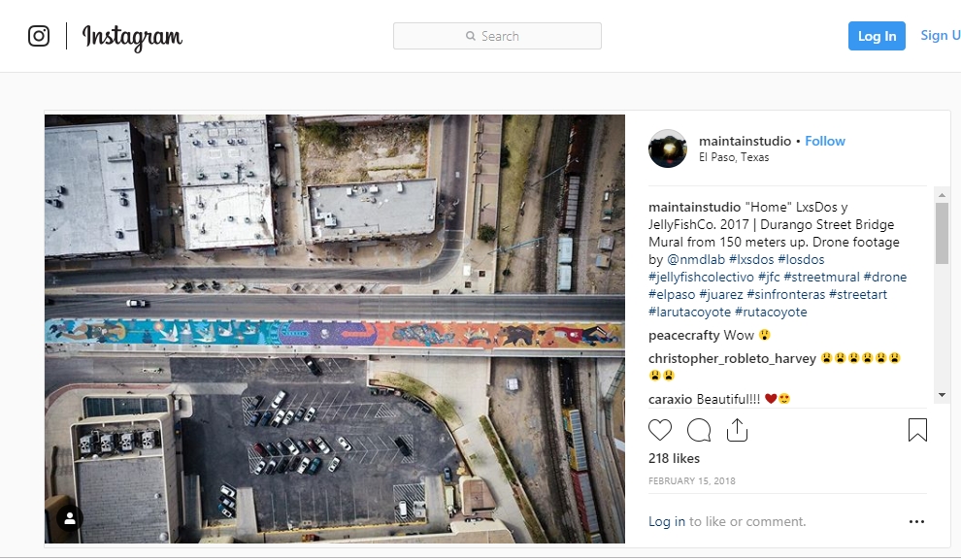View the 218 likes list
This screenshot has width=961, height=560.
tap(675, 458)
